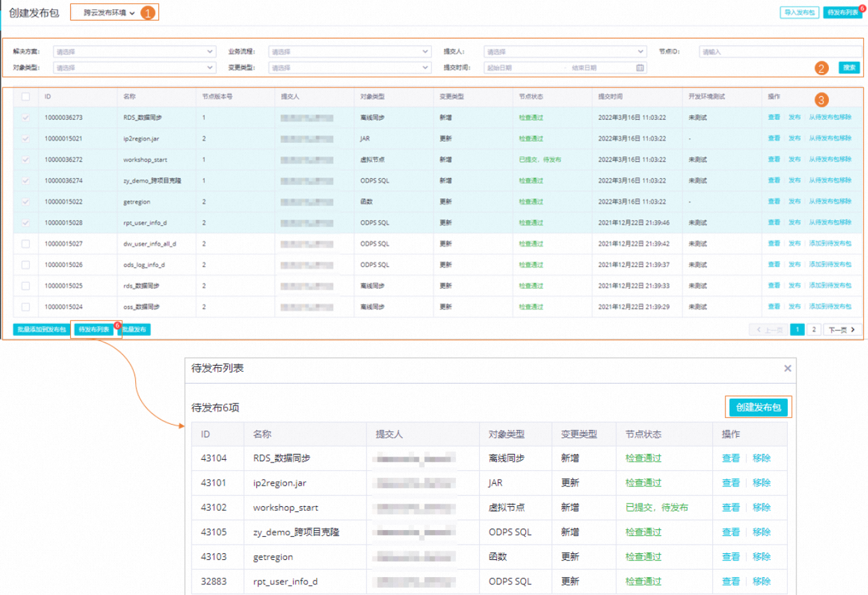The height and width of the screenshot is (595, 868).
Task: Open 待发布列表 button at top right
Action: 842,13
